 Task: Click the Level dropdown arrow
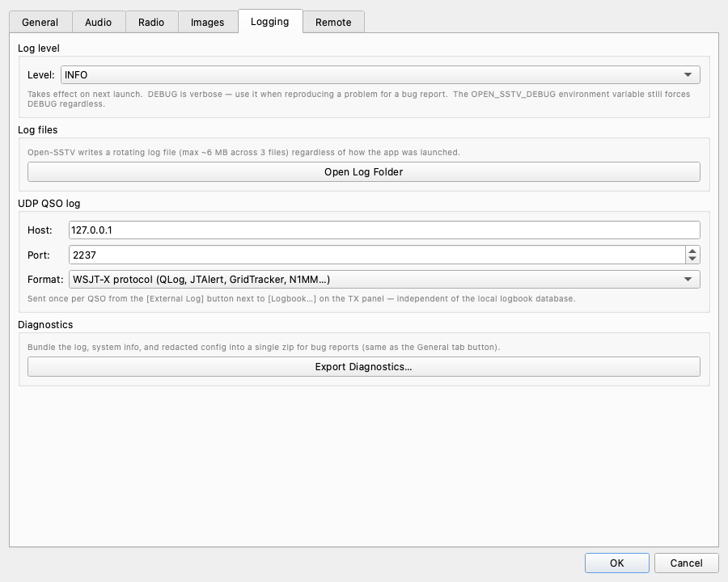(688, 74)
